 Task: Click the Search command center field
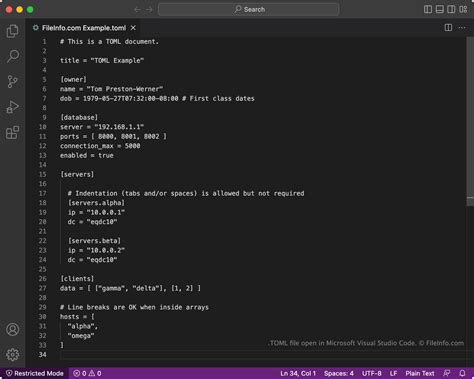[249, 9]
